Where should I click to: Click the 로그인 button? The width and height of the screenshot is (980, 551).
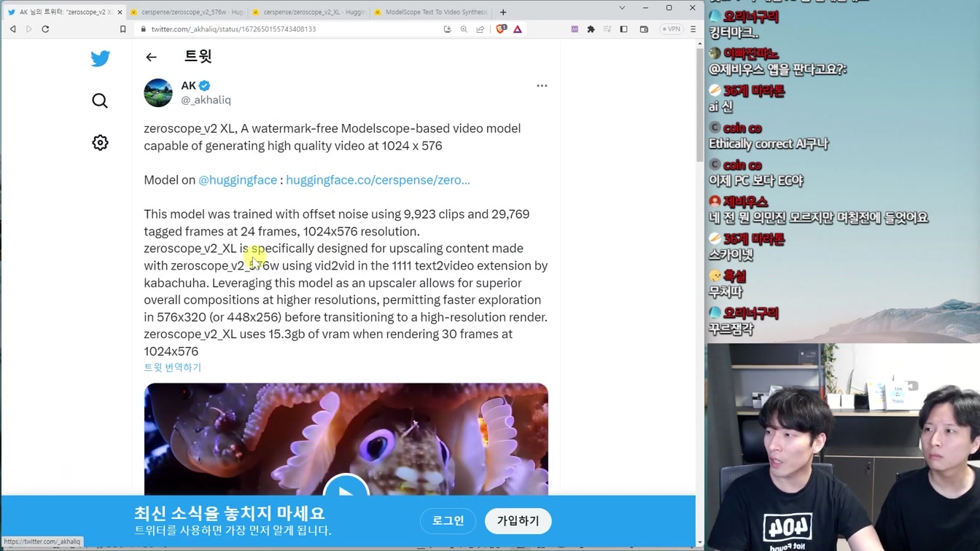tap(448, 521)
